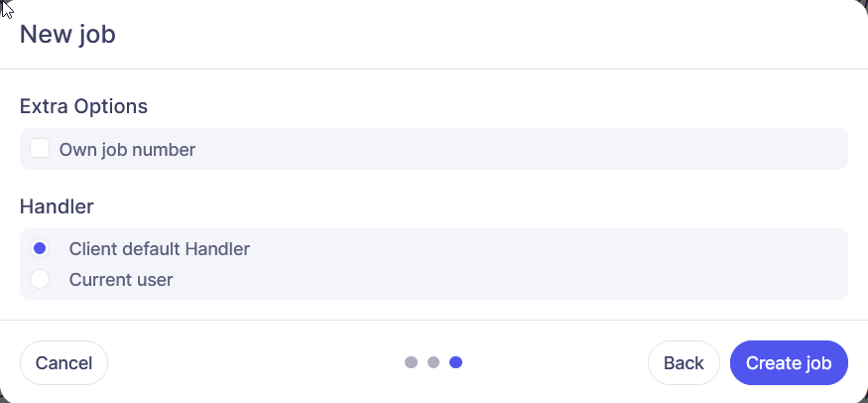Click the "Own job number" label text
The width and height of the screenshot is (868, 403).
[127, 150]
